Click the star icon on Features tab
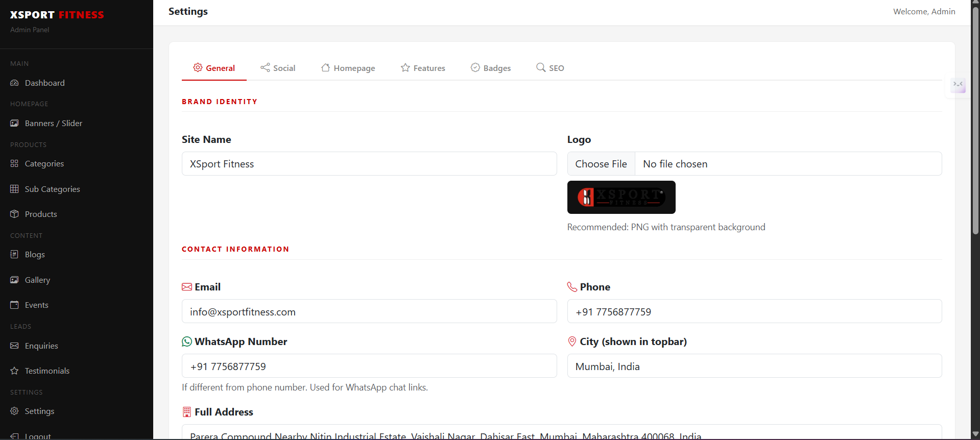The width and height of the screenshot is (980, 440). [x=405, y=67]
